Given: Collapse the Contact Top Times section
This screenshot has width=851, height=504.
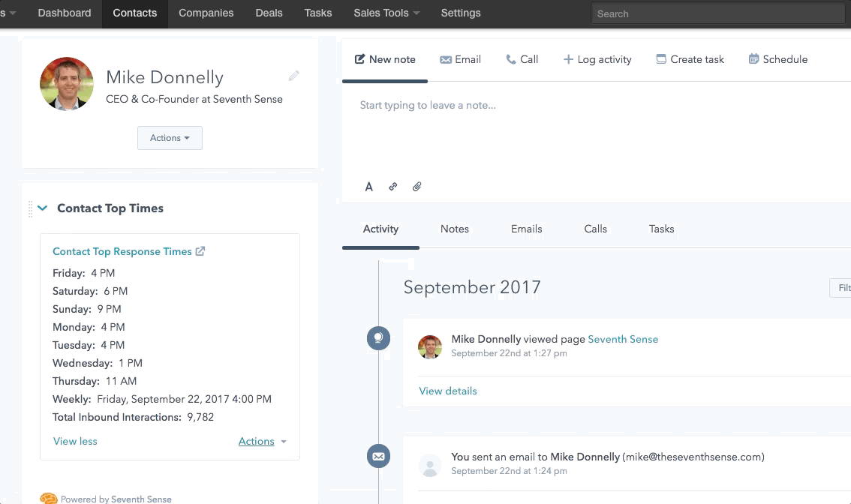Looking at the screenshot, I should [43, 208].
